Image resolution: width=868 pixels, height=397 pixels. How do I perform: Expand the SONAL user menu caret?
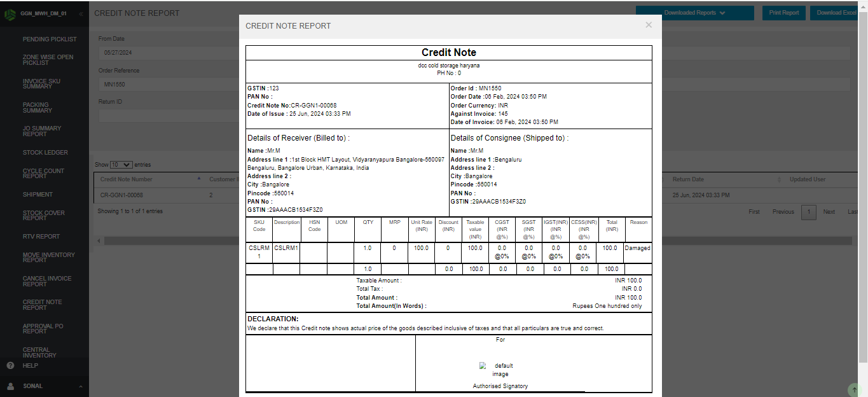tap(81, 386)
